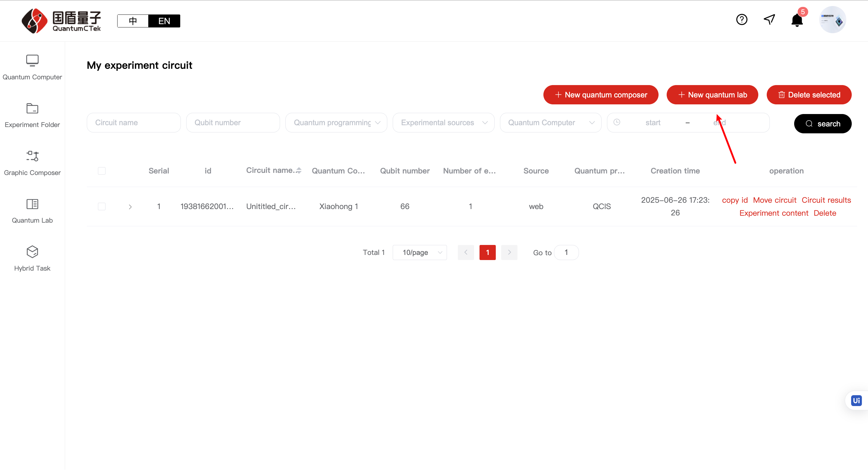Click Unititled_cir... circuit name cell
The height and width of the screenshot is (470, 868).
point(271,206)
